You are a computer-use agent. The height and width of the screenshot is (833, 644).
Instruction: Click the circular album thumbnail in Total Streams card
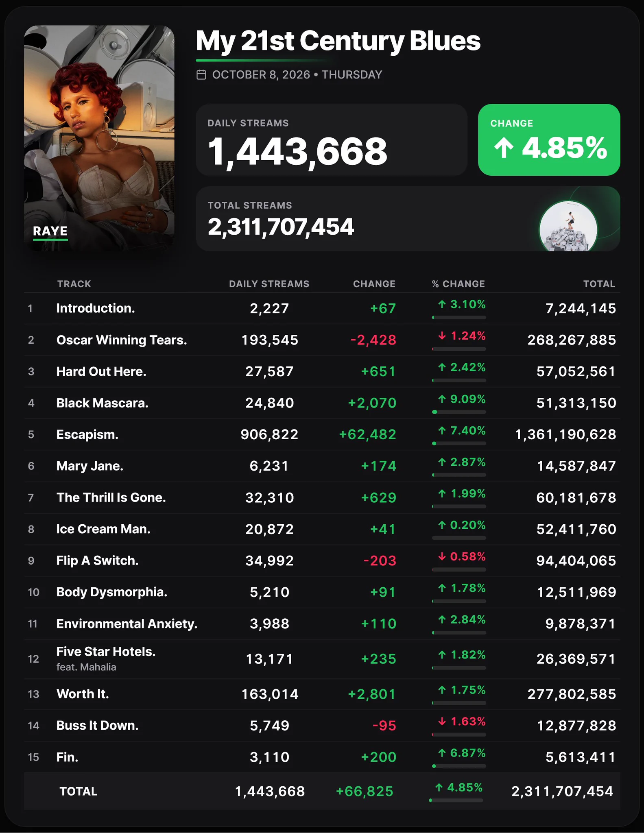(568, 226)
